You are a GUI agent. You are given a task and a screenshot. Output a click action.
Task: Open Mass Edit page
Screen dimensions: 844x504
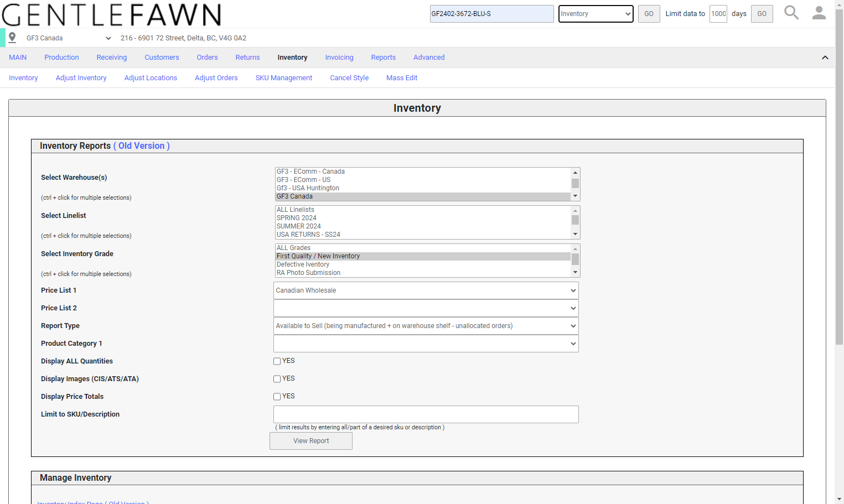click(x=402, y=78)
